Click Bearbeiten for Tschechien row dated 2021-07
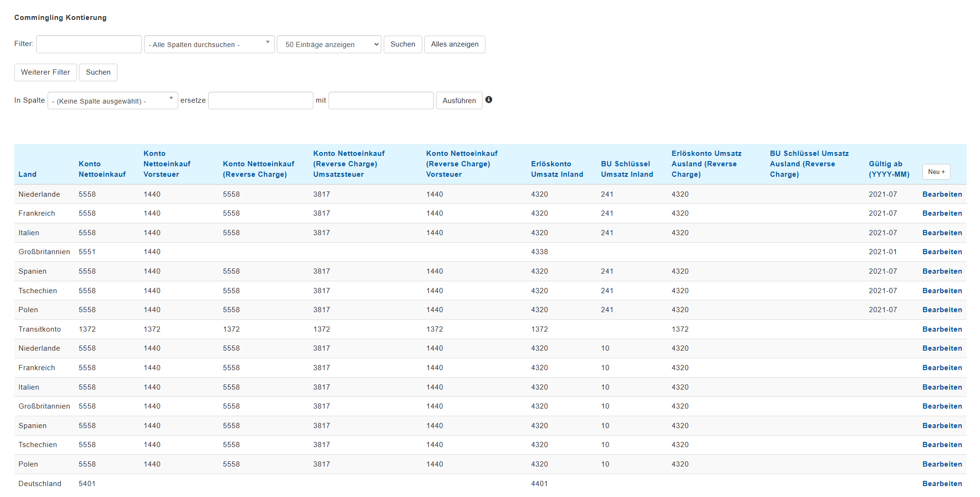The image size is (980, 497). click(x=942, y=291)
